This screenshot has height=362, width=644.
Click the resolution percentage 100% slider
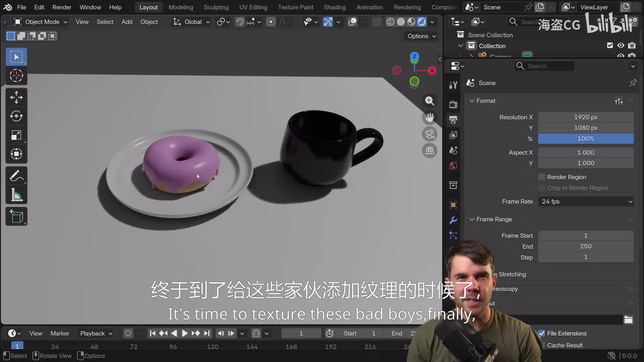tap(586, 139)
